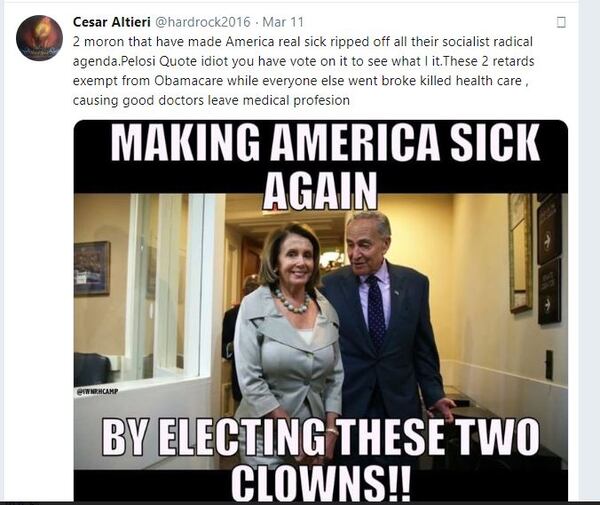Click the framed picture on left wall
The image size is (600, 505).
[x=92, y=269]
